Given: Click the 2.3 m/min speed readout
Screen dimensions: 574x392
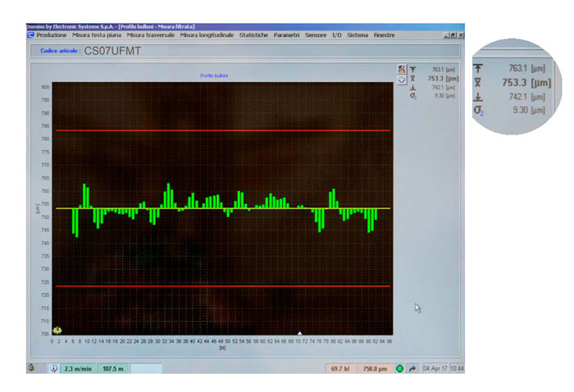Looking at the screenshot, I should tap(80, 369).
